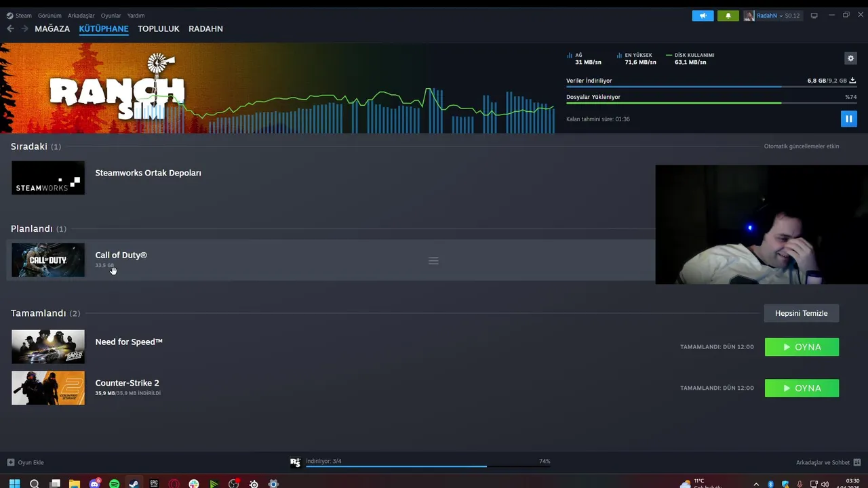Switch to Big Picture mode monitor icon
This screenshot has height=488, width=868.
[814, 16]
